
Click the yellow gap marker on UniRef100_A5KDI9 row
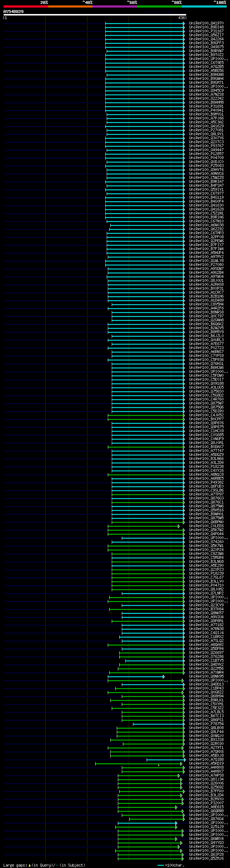158,765
